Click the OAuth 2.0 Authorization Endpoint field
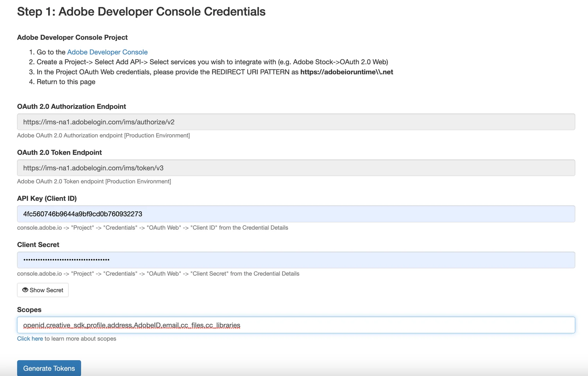 [296, 122]
